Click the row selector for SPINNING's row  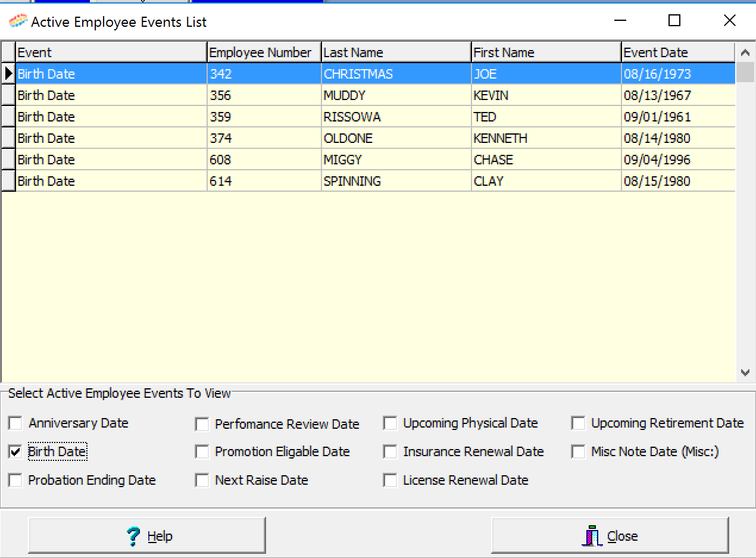pyautogui.click(x=8, y=181)
